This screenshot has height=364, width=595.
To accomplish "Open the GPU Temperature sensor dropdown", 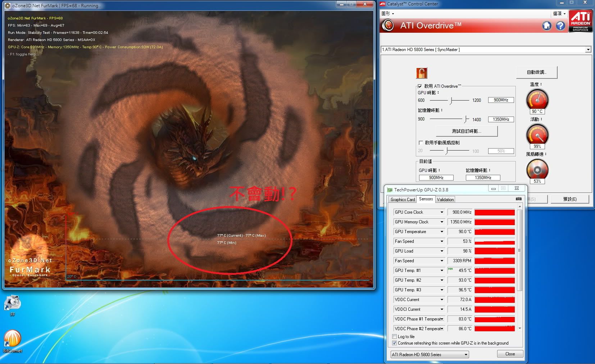I will pos(442,232).
